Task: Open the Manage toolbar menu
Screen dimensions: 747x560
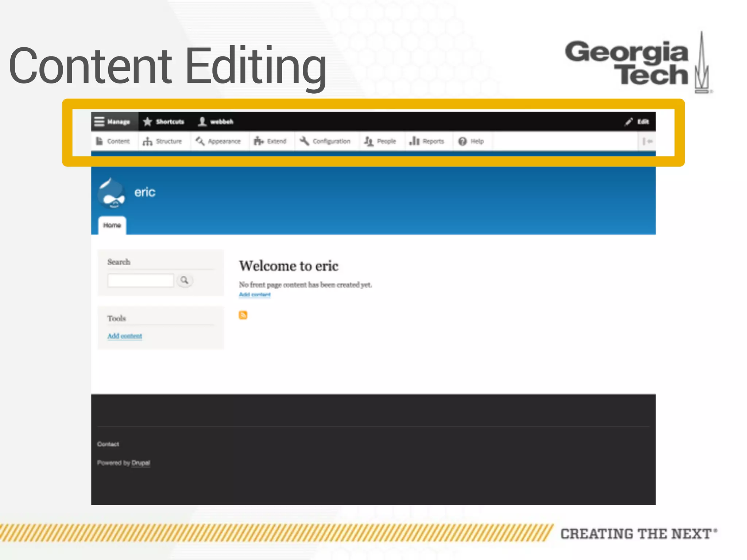Action: (x=115, y=121)
